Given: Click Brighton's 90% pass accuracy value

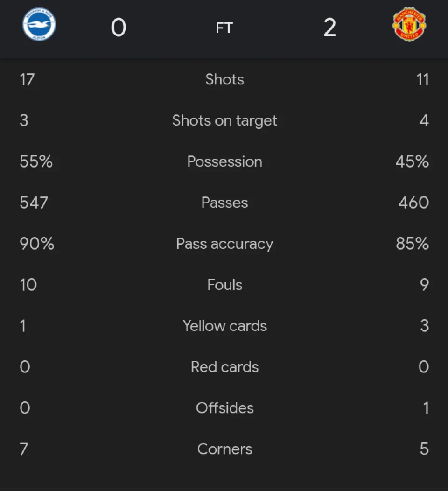Looking at the screenshot, I should [x=37, y=244].
